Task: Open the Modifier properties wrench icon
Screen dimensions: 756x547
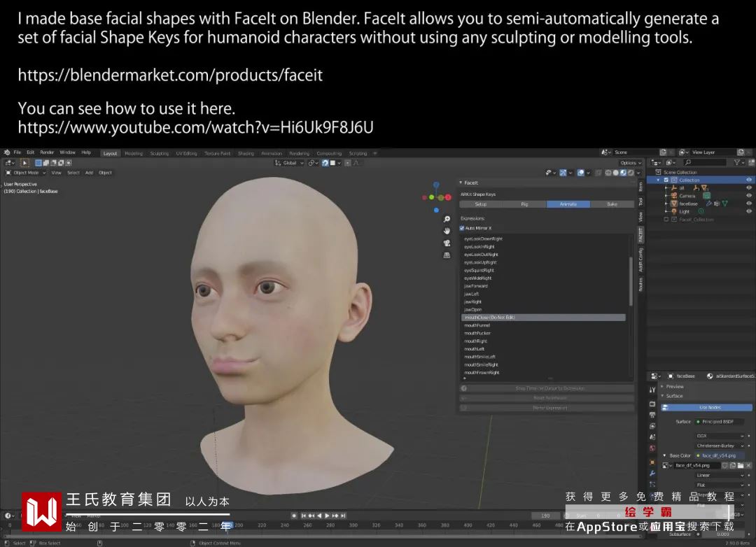Action: [x=652, y=474]
